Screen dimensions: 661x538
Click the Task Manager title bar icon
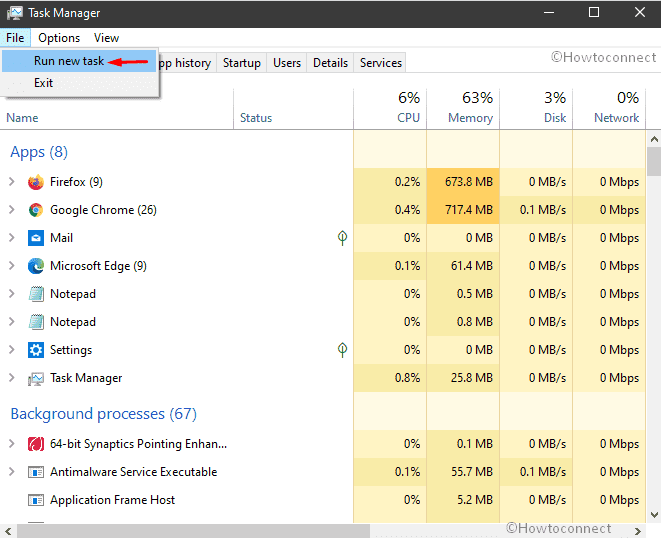pos(15,13)
